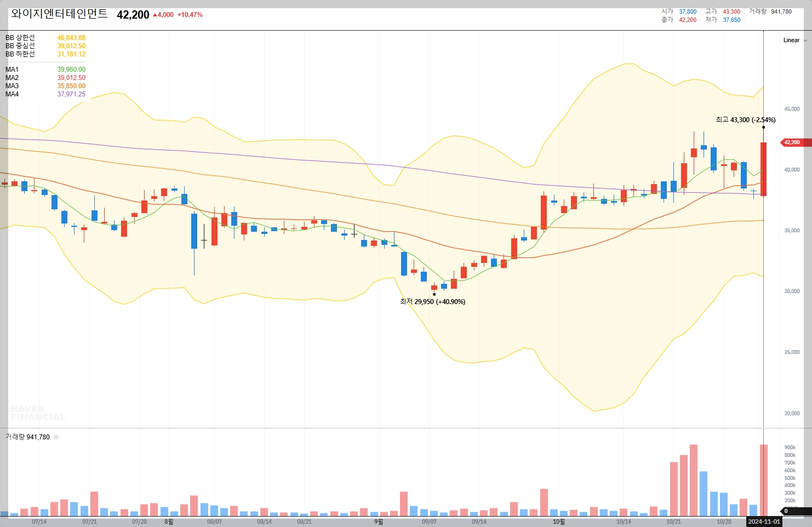Select the MA1 moving average label
The image size is (812, 527).
12,70
